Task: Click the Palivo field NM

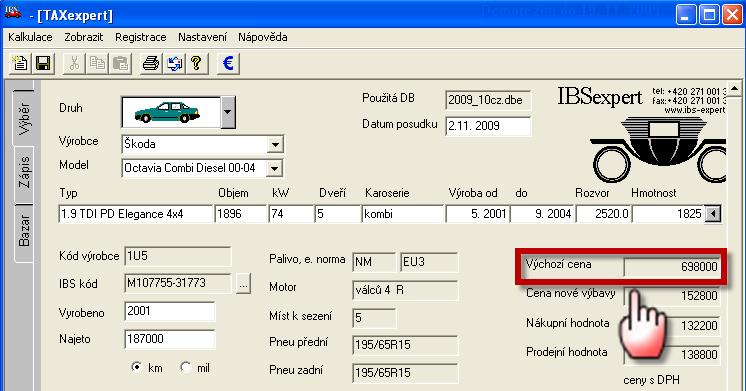Action: (x=374, y=262)
